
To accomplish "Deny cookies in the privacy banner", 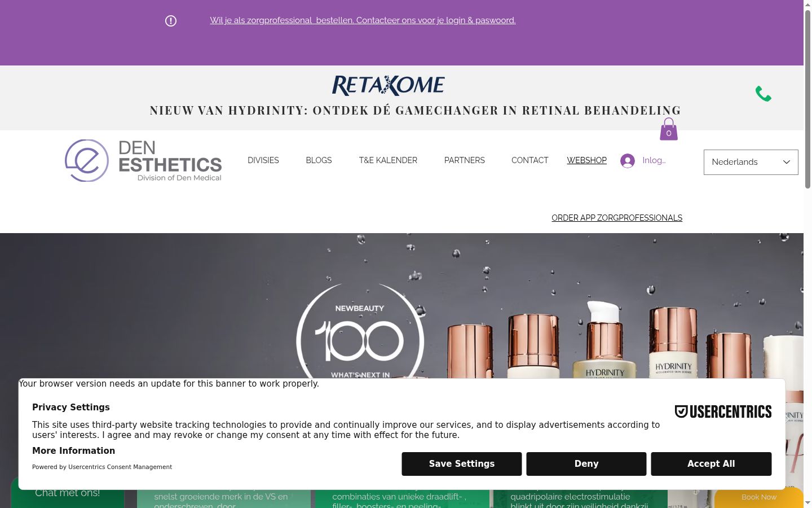I will (586, 464).
